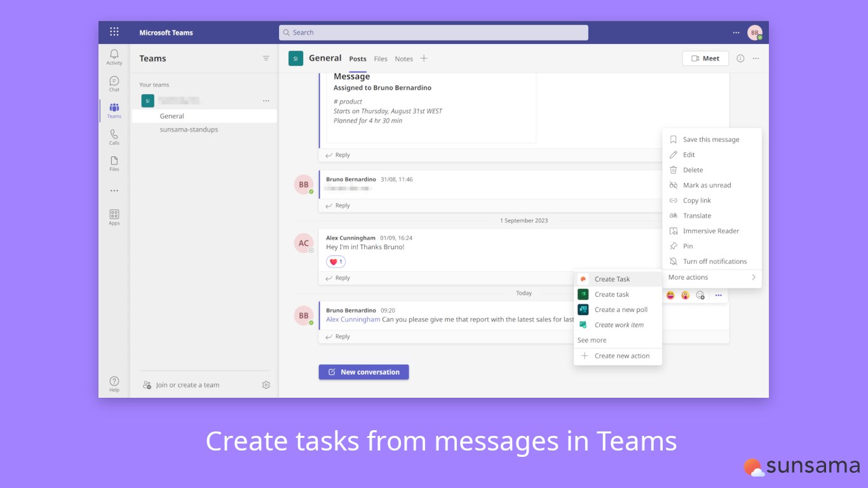
Task: Select Save this message
Action: pos(712,139)
